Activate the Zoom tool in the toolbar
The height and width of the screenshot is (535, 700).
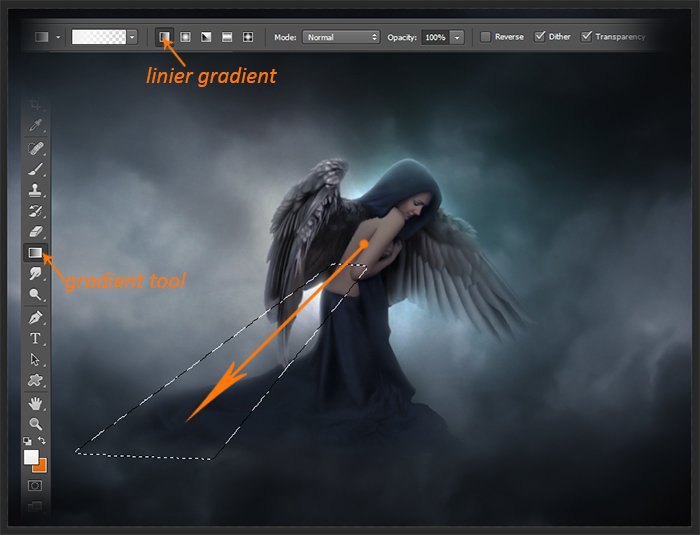(35, 424)
